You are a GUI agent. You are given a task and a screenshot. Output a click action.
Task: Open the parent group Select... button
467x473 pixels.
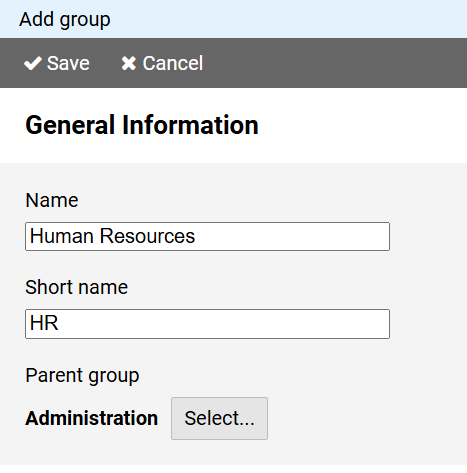click(219, 418)
